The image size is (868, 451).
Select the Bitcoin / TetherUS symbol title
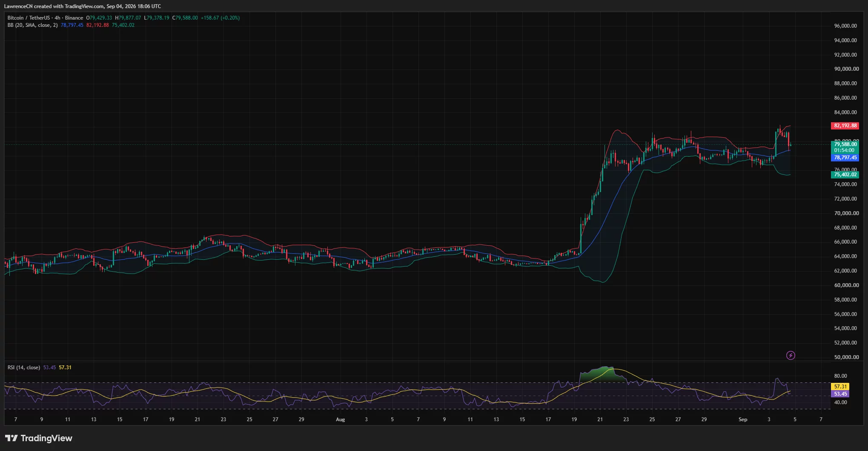[29, 18]
